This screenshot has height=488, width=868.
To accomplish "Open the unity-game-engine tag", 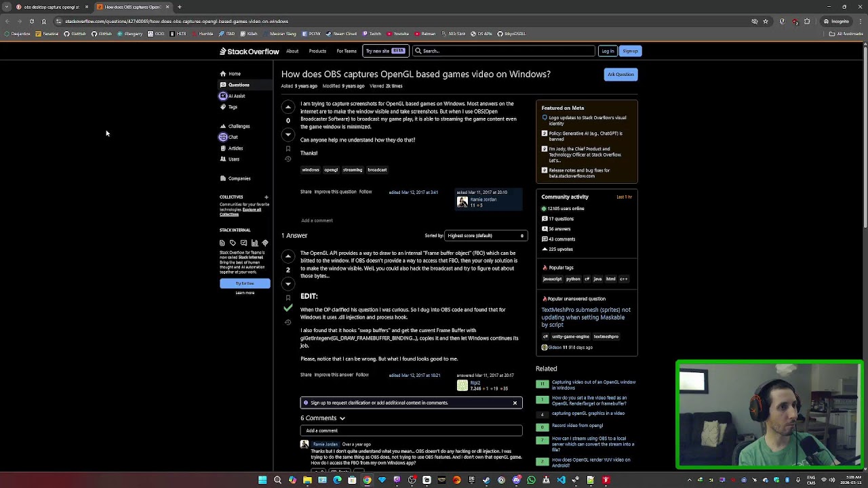I will (x=570, y=337).
